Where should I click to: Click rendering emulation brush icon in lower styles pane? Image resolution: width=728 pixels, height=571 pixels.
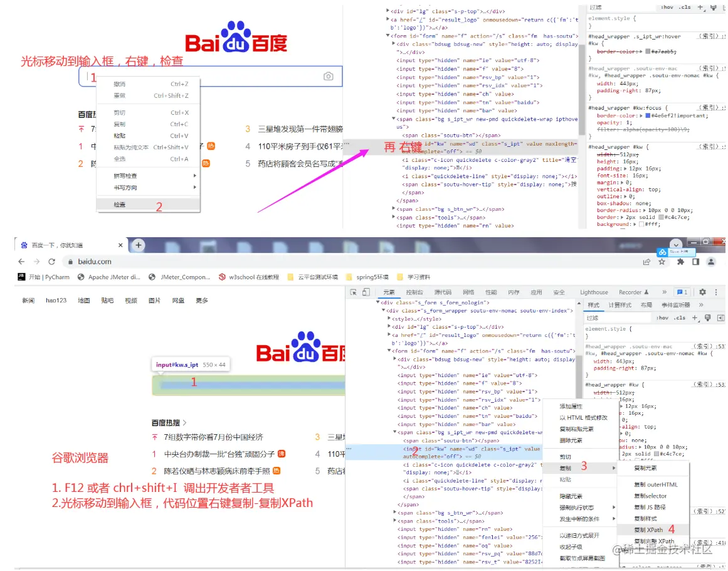(707, 318)
